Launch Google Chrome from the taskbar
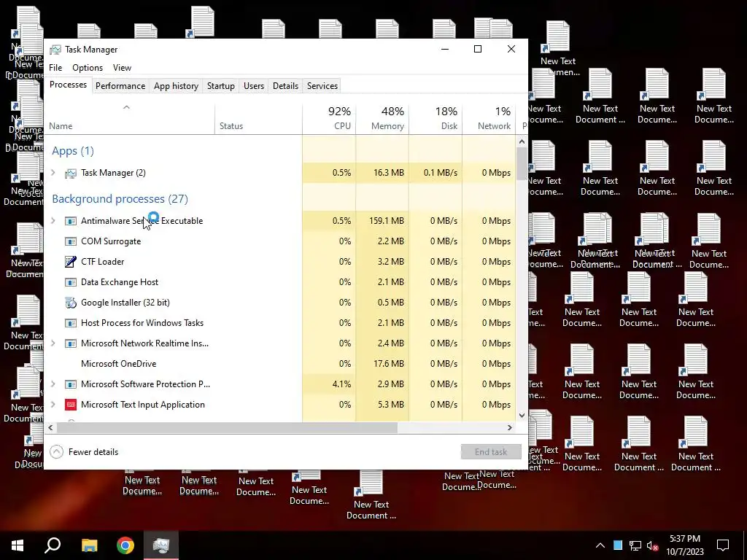747x560 pixels. pyautogui.click(x=125, y=545)
